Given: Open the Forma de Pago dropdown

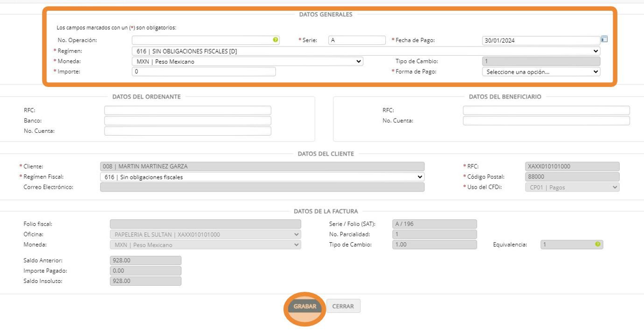Looking at the screenshot, I should pyautogui.click(x=541, y=72).
